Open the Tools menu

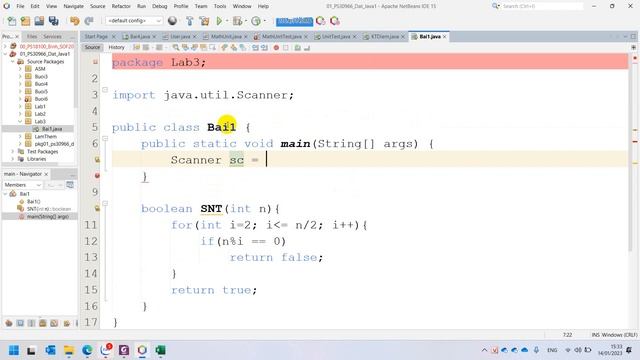click(x=220, y=6)
